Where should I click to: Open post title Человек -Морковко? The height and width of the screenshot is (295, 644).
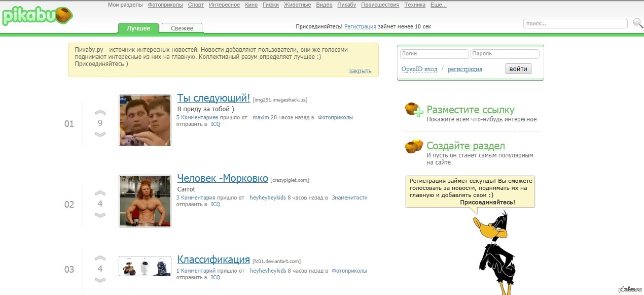coord(223,179)
